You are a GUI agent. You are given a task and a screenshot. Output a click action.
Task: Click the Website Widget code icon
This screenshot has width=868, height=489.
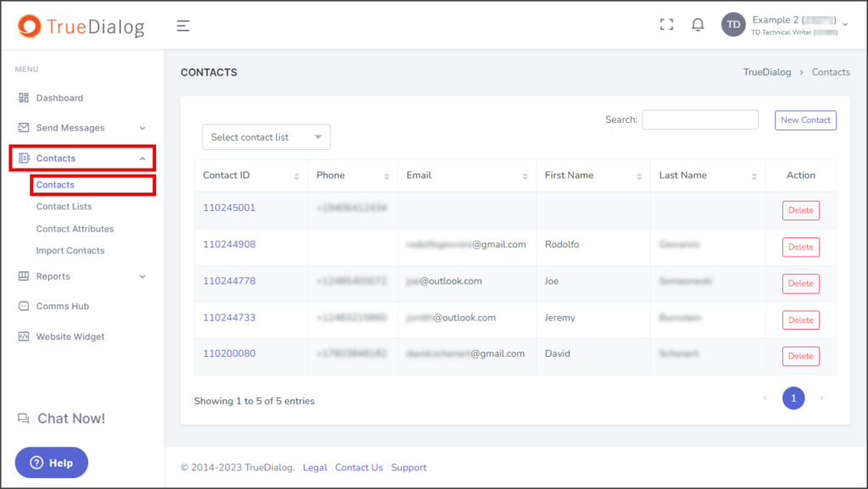[x=23, y=336]
